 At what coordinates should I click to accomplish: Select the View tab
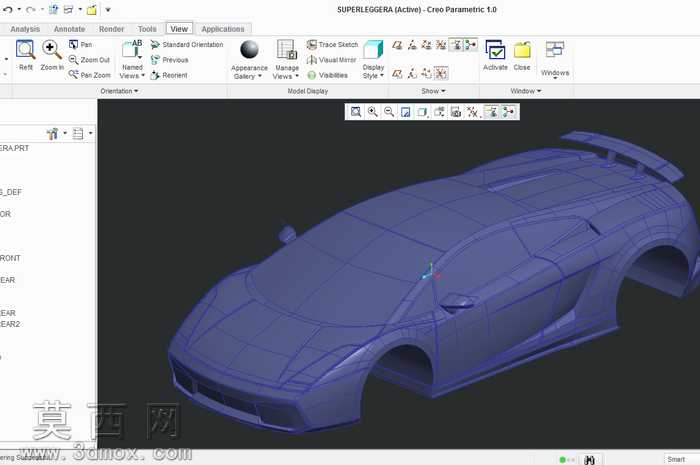click(x=179, y=29)
